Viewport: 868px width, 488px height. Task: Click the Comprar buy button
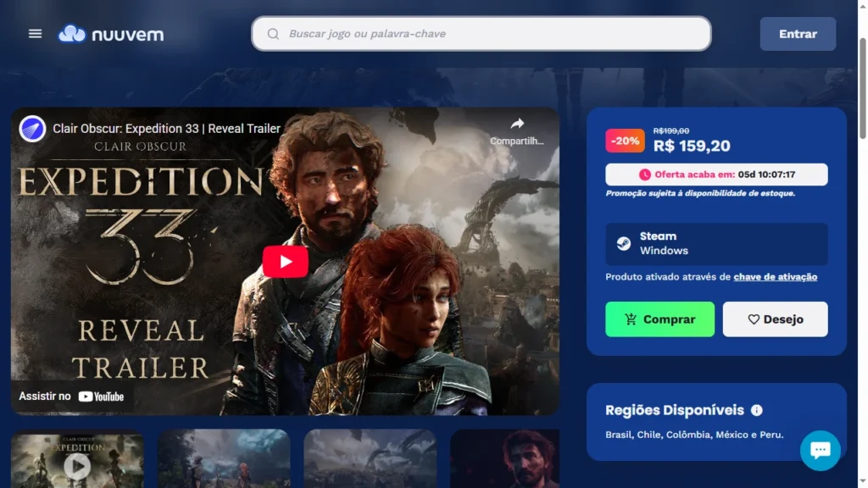(659, 319)
